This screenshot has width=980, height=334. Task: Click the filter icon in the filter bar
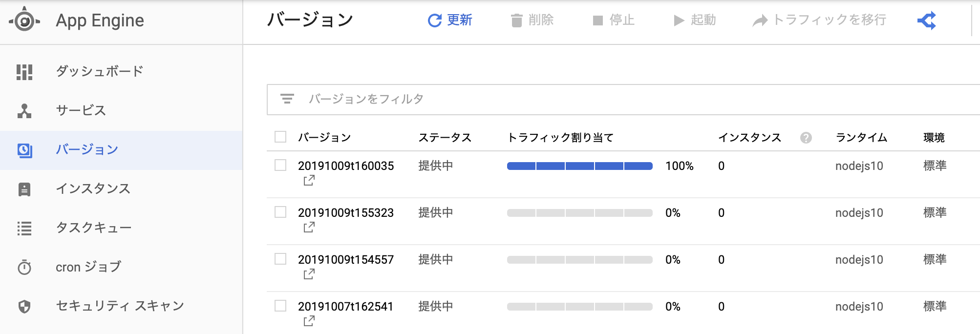287,99
